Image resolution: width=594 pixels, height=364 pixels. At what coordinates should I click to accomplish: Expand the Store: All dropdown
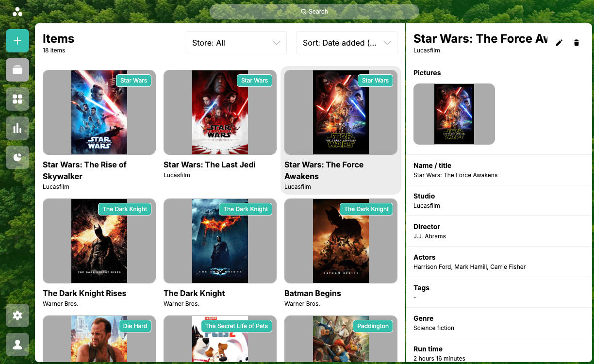click(x=236, y=43)
